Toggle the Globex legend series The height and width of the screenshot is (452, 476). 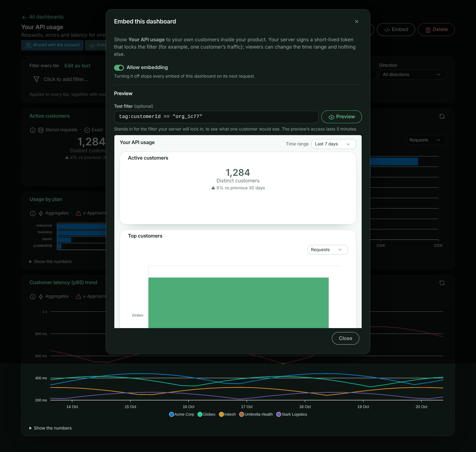tap(206, 414)
